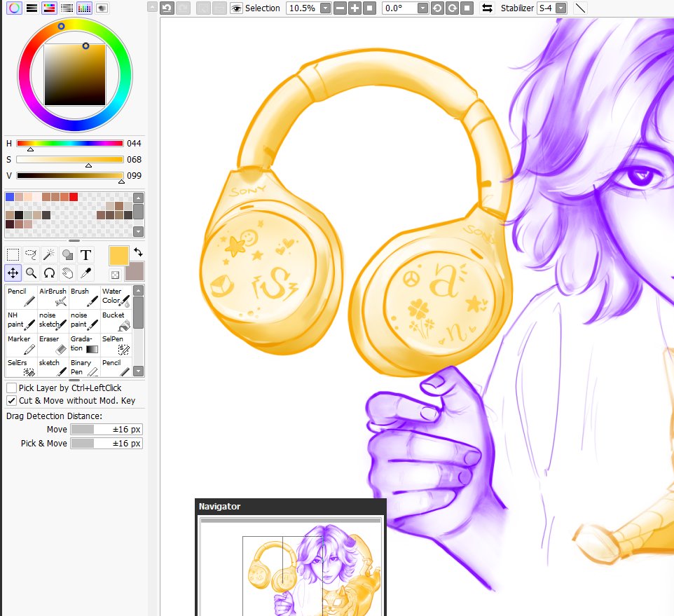This screenshot has width=674, height=616.
Task: Toggle the scratchpad panel icon
Action: 102,8
